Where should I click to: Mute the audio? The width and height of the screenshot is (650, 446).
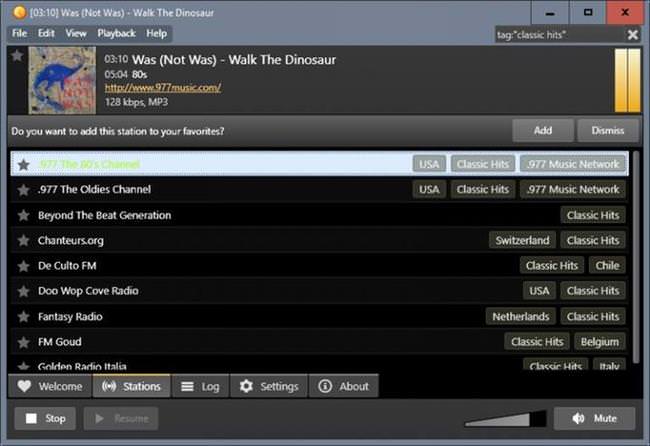[x=594, y=419]
